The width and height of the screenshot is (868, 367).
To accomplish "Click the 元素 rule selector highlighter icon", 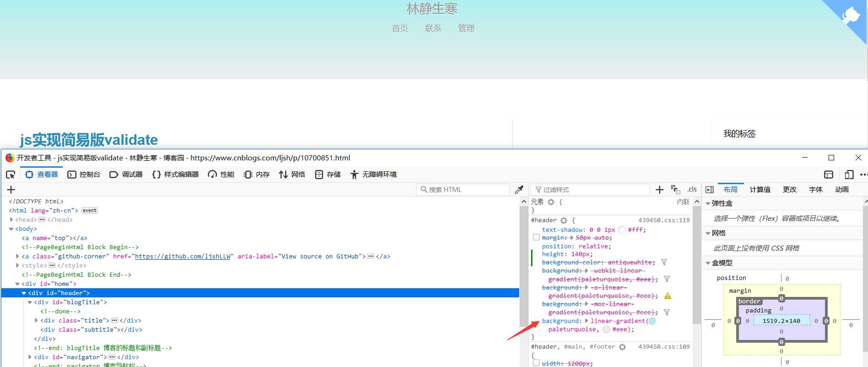I will click(x=551, y=202).
